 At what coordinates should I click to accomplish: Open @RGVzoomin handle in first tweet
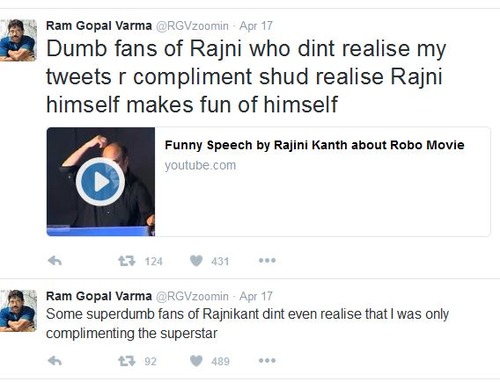[192, 26]
